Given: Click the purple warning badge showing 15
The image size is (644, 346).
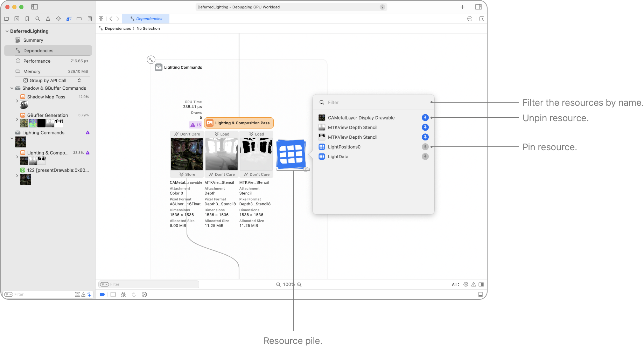Looking at the screenshot, I should click(196, 125).
